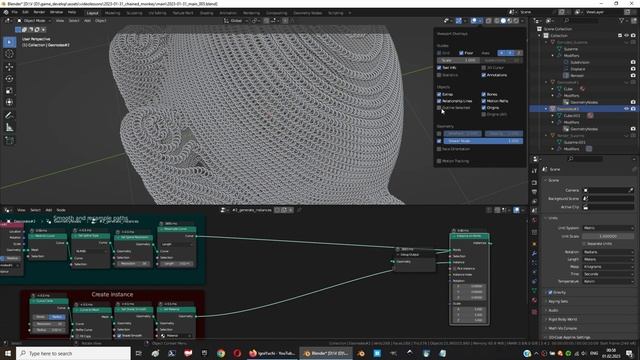Screen dimensions: 640x360
Task: Toggle the Annotations overlay checkbox
Action: pos(484,75)
